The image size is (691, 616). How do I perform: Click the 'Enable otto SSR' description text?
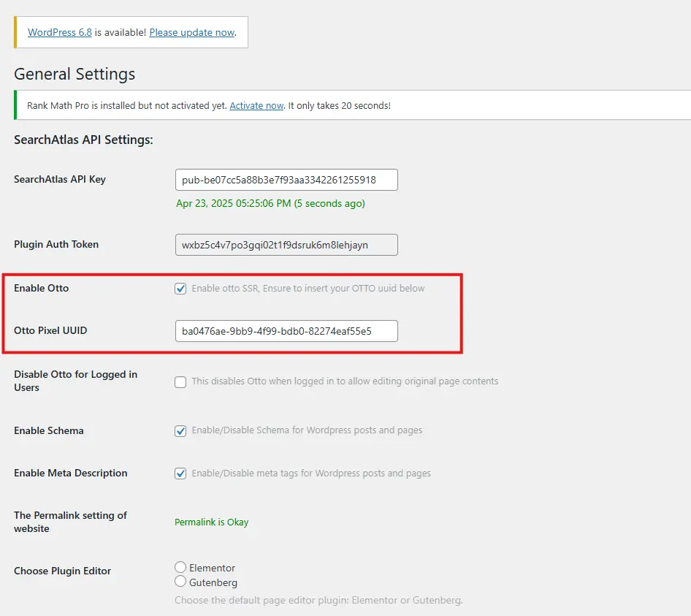(x=308, y=289)
